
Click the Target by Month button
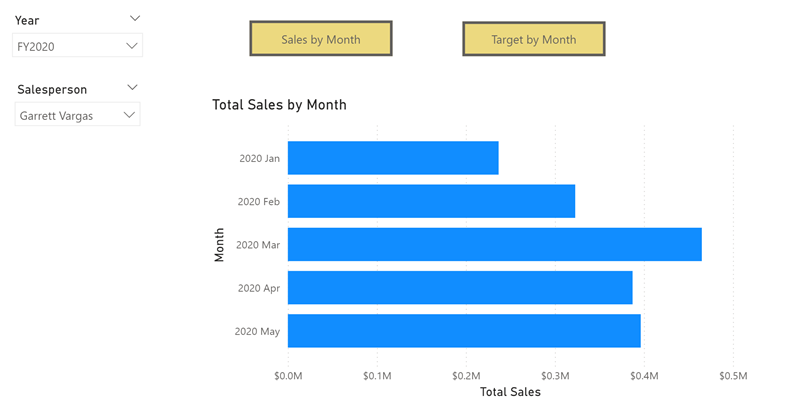534,39
